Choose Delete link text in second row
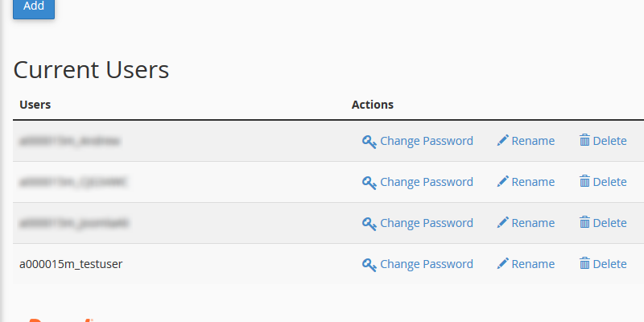 609,182
